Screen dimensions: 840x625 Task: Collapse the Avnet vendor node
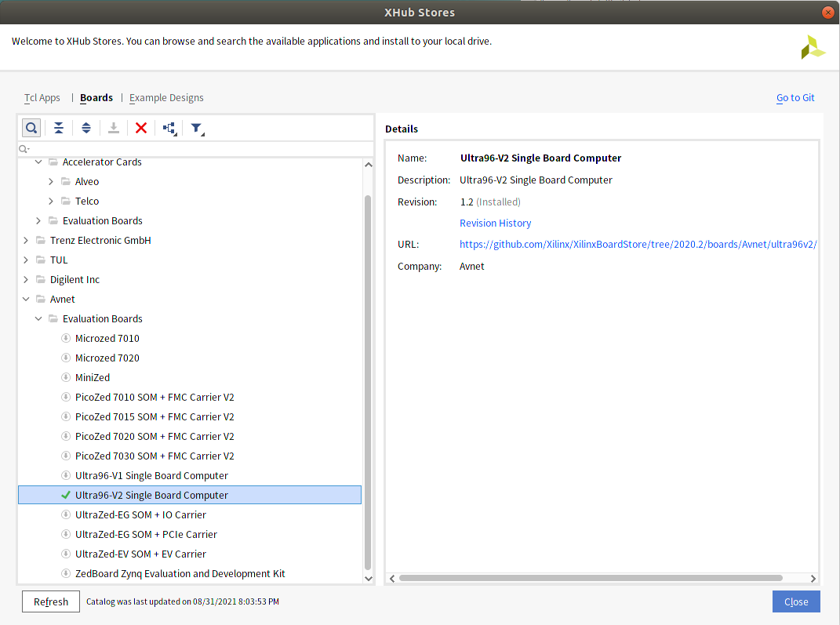tap(26, 299)
